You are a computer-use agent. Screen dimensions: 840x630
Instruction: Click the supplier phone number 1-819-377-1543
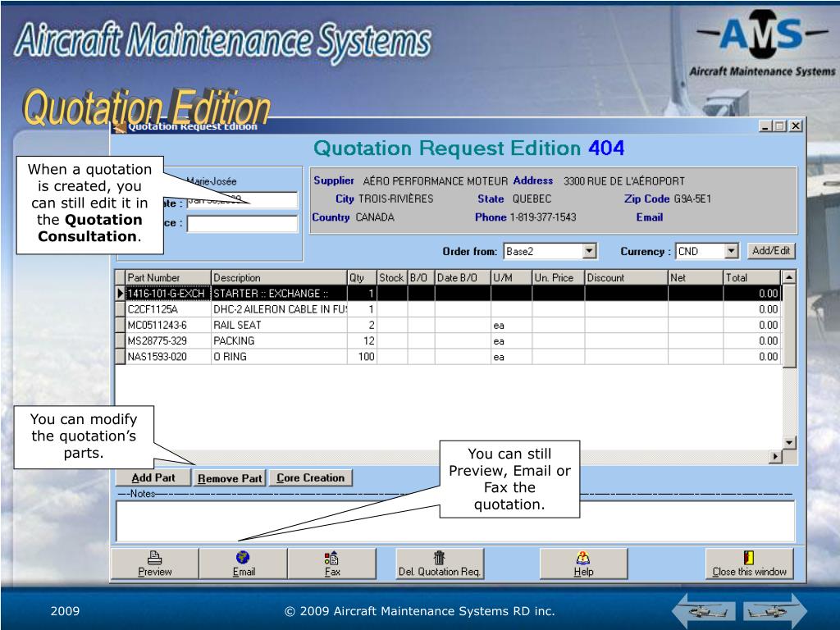tap(543, 217)
